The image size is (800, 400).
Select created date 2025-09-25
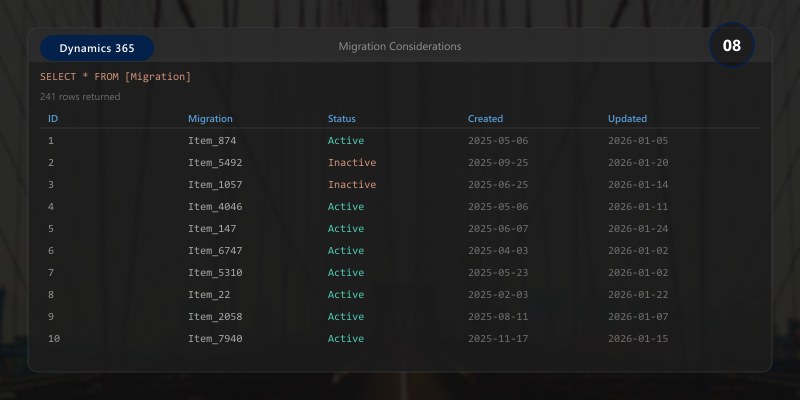498,163
